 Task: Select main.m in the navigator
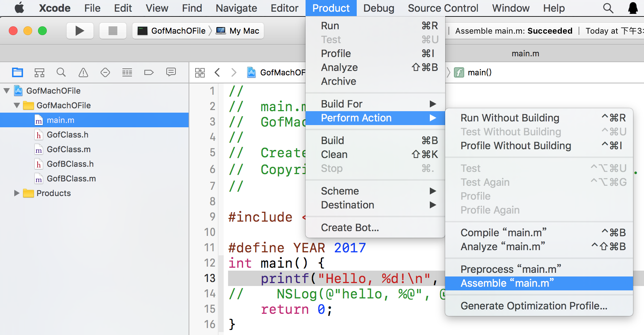(94, 120)
